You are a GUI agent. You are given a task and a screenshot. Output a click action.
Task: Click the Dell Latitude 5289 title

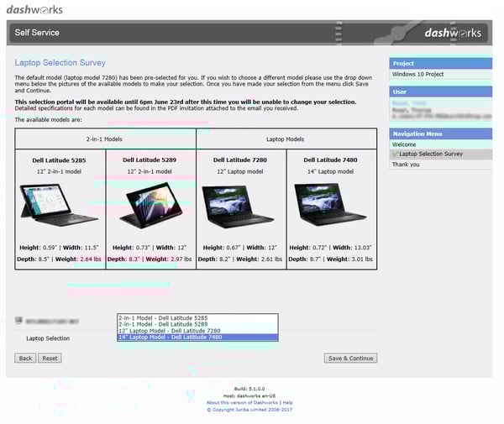pos(150,160)
